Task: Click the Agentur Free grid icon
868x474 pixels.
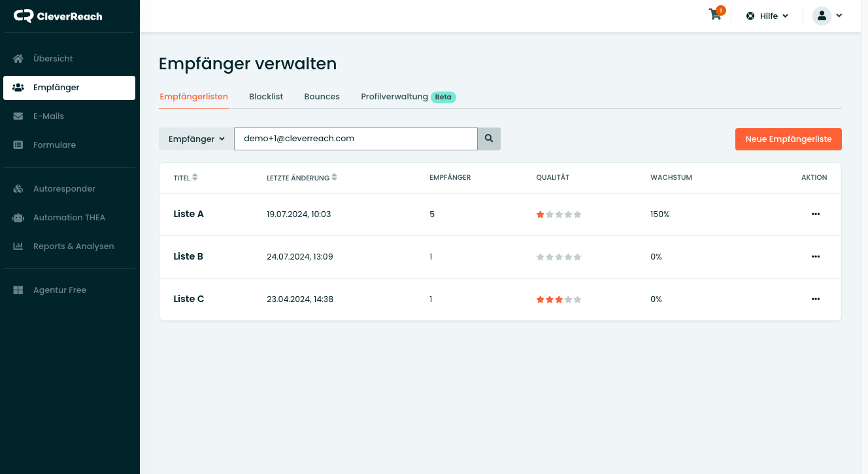Action: coord(18,290)
